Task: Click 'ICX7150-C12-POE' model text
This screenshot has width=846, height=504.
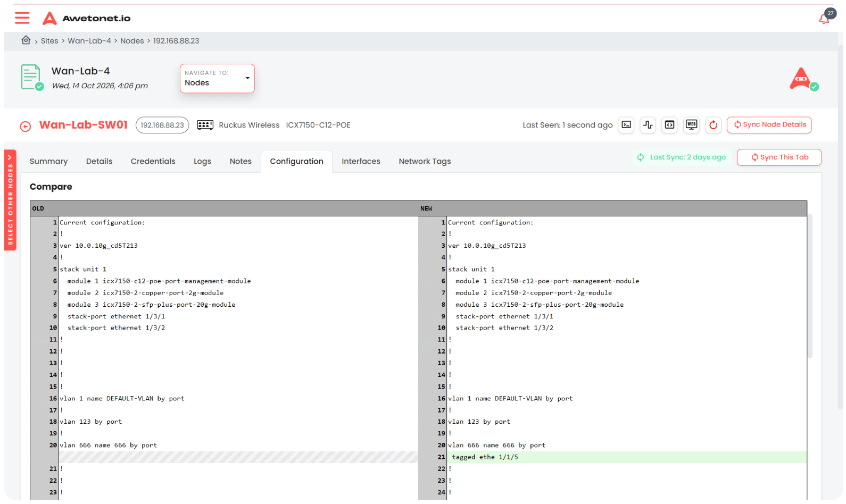Action: [318, 125]
